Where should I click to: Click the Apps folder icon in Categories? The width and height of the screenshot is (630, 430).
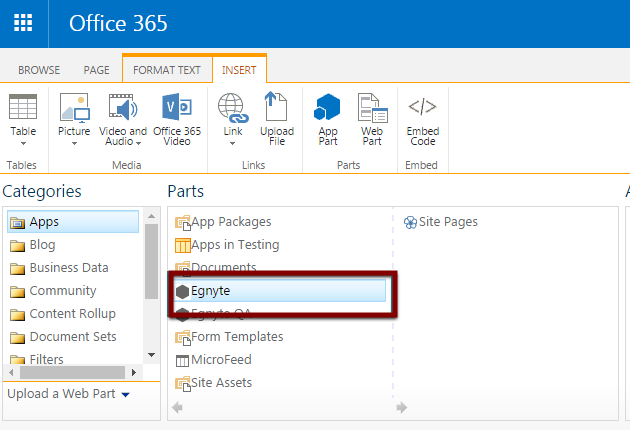17,222
